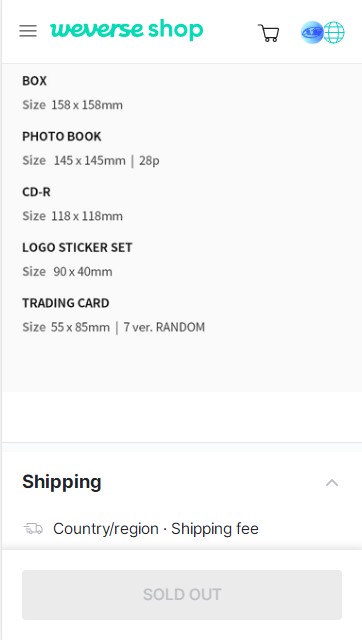Image resolution: width=362 pixels, height=640 pixels.
Task: Open the hamburger navigation menu
Action: [28, 31]
